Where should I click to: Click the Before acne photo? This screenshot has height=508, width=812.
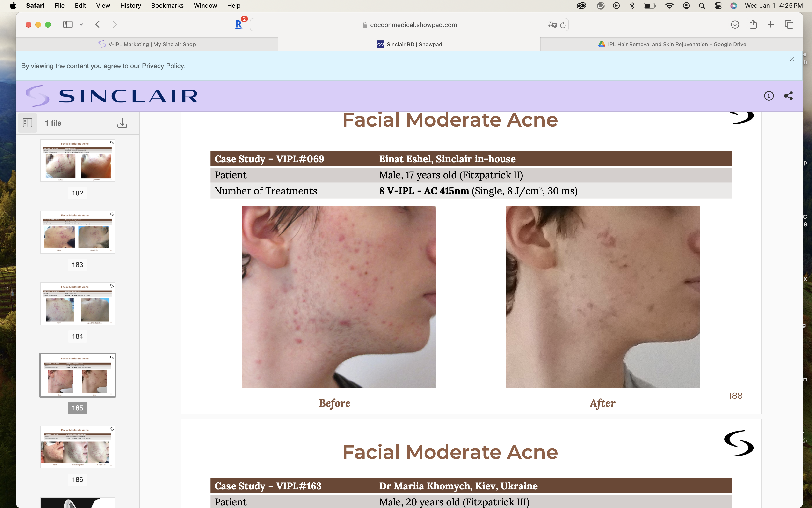(x=339, y=297)
